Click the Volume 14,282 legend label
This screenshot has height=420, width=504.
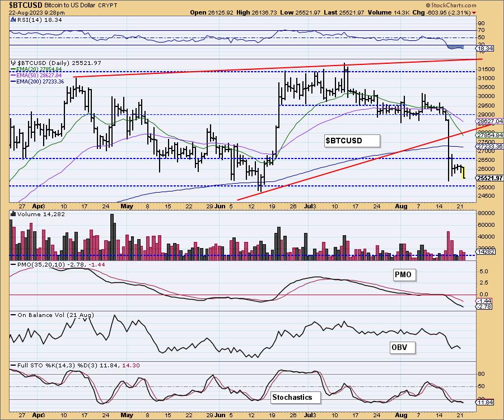41,214
